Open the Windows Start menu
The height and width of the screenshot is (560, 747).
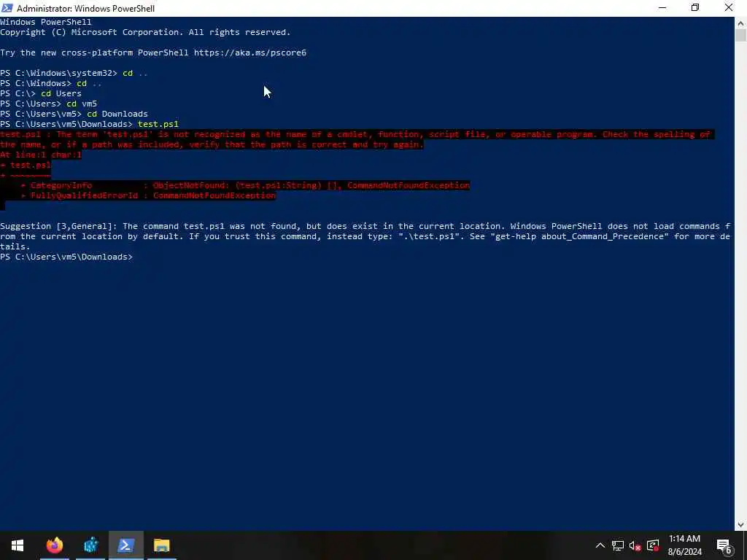pos(18,545)
